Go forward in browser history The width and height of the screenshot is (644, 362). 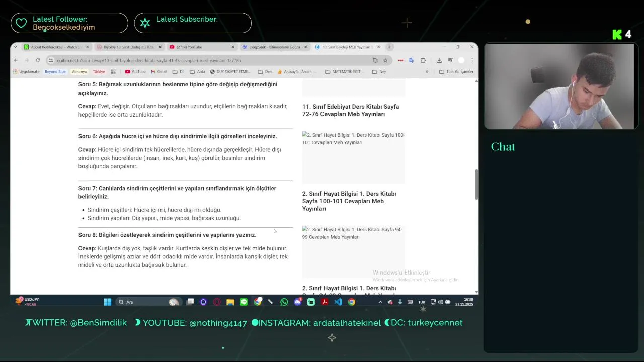pos(27,60)
